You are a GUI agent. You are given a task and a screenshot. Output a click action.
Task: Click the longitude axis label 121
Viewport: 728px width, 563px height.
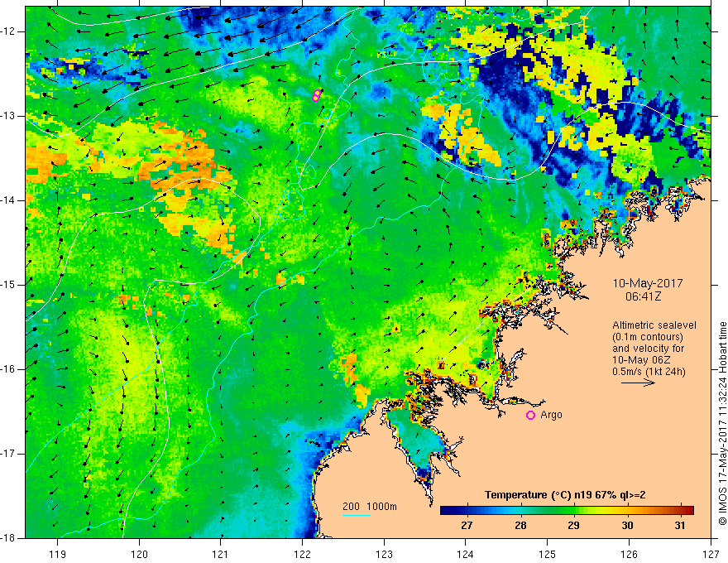(221, 554)
